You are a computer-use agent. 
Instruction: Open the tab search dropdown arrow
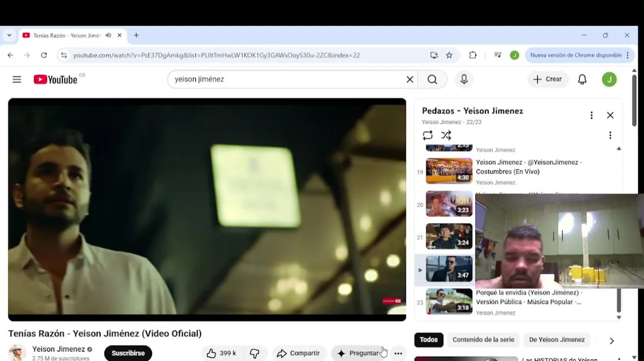pyautogui.click(x=9, y=36)
